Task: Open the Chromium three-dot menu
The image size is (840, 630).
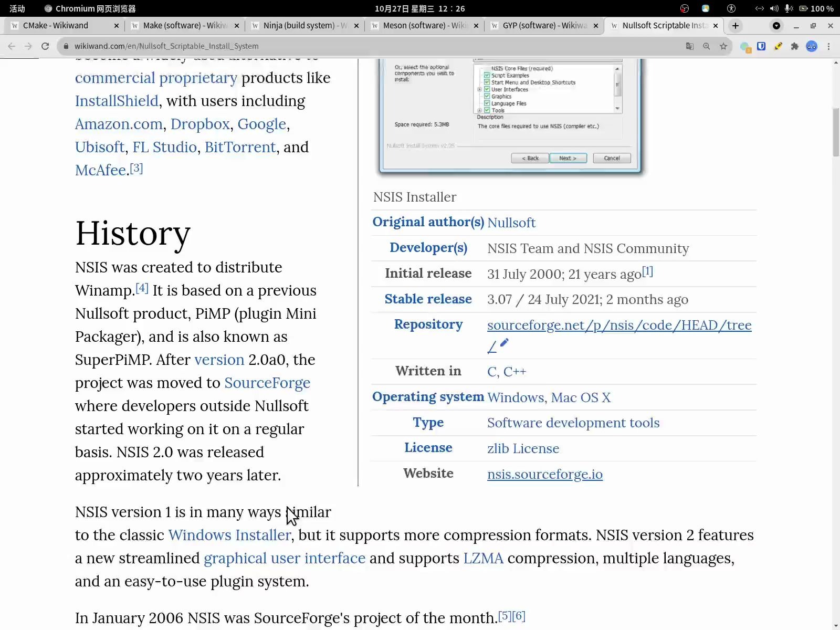Action: (829, 46)
